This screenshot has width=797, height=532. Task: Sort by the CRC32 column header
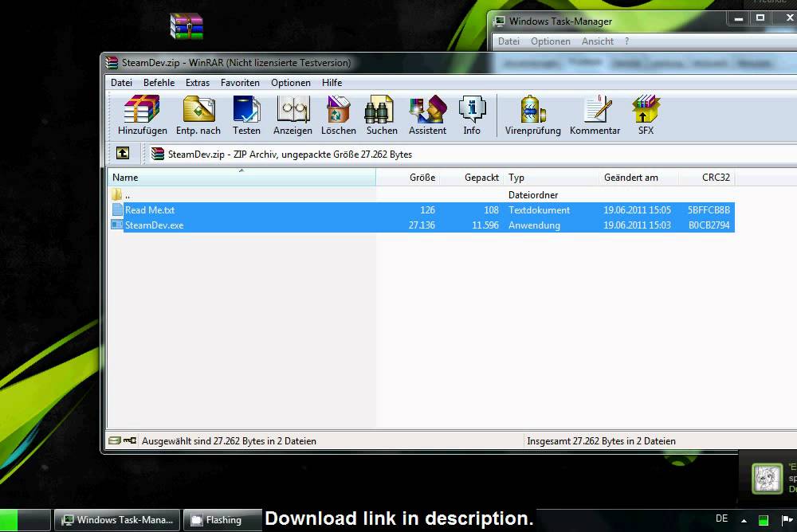(706, 178)
